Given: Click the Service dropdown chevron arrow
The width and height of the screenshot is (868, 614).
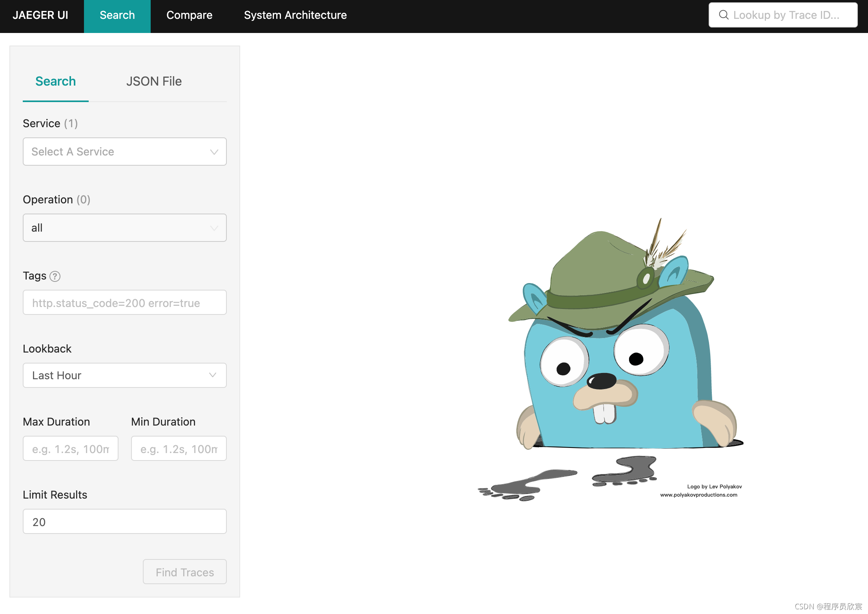Looking at the screenshot, I should tap(214, 152).
